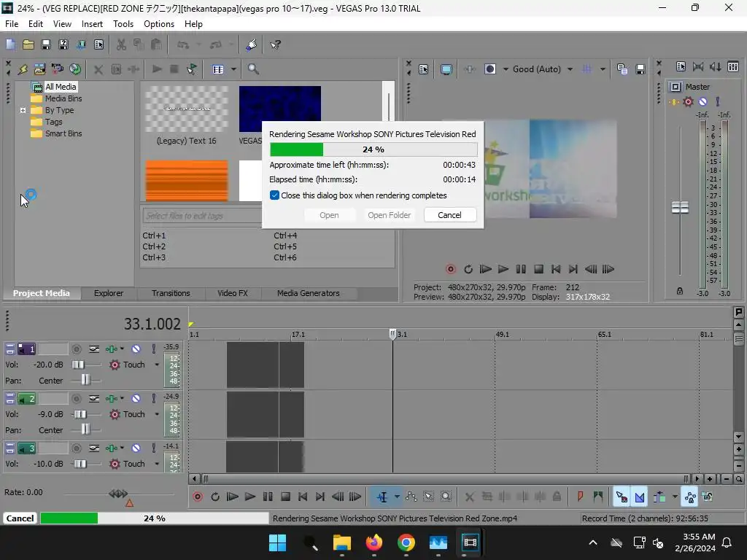Click the Copy Snapshot to Clipboard icon
The image size is (747, 560).
622,69
